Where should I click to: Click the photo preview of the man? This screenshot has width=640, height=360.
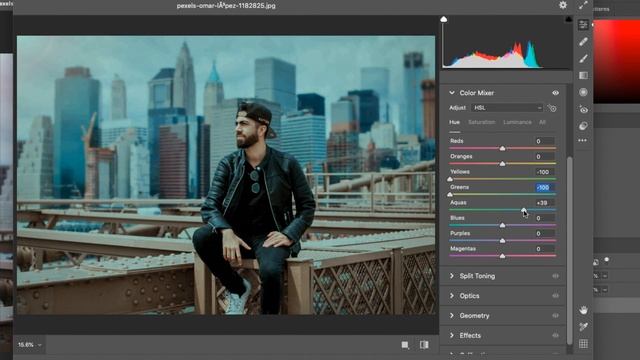point(226,175)
